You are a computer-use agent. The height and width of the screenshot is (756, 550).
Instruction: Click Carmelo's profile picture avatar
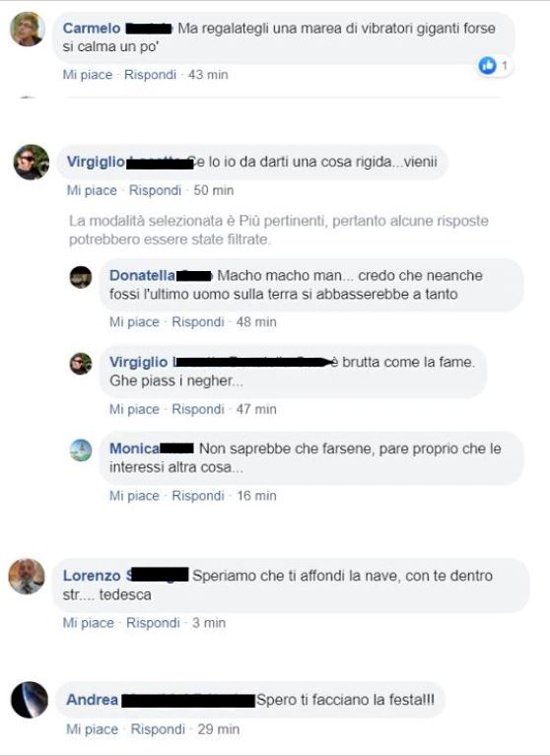28,29
